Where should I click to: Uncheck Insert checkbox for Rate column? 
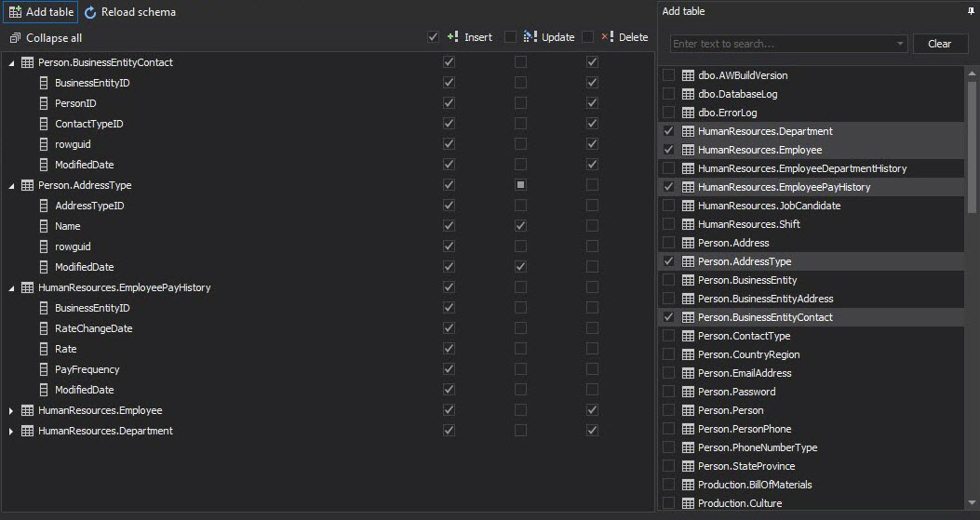(x=449, y=349)
